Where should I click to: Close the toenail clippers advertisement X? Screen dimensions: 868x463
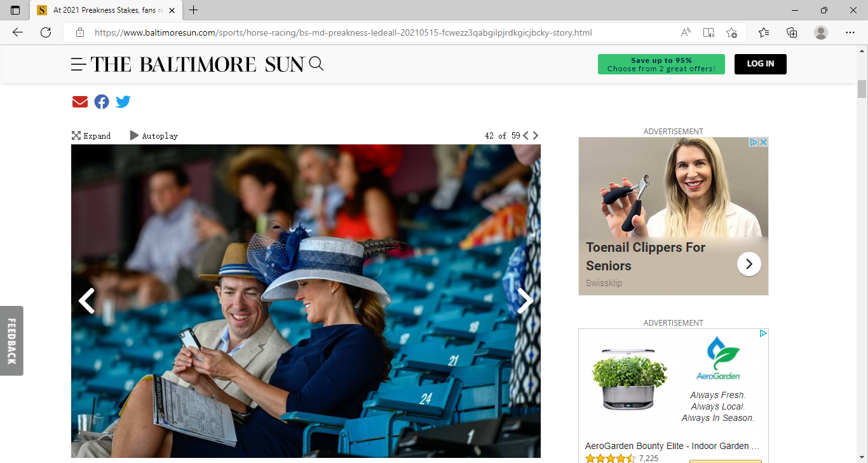pos(764,142)
